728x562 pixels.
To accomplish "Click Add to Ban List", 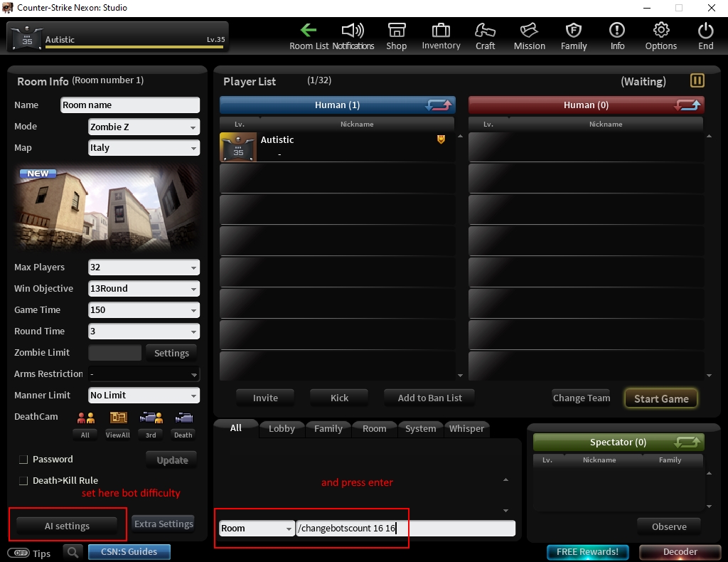I will tap(429, 398).
